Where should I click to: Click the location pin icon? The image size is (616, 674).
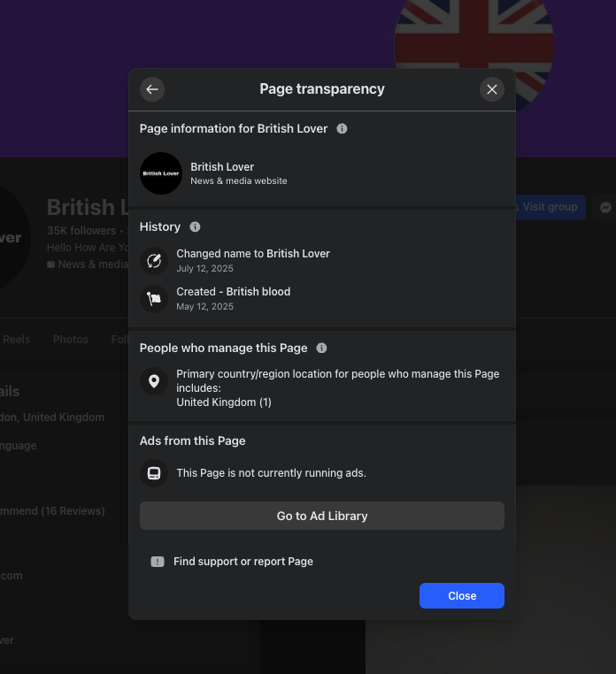tap(154, 381)
